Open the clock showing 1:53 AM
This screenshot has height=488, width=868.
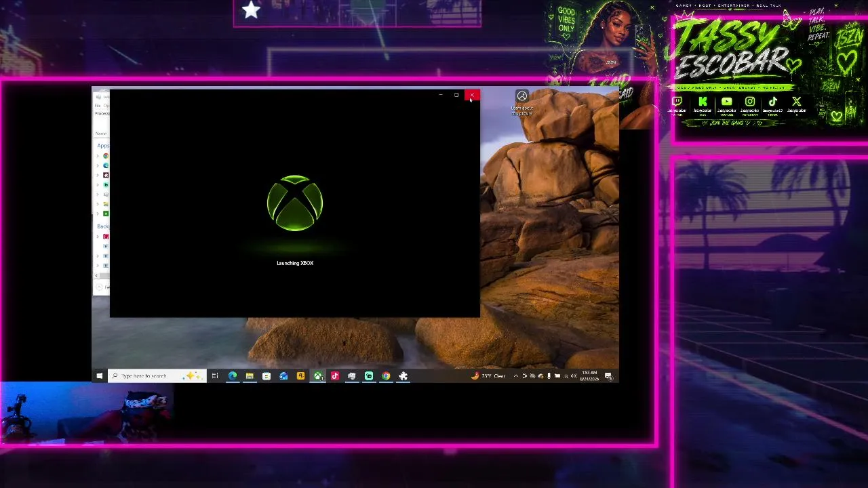pyautogui.click(x=589, y=376)
